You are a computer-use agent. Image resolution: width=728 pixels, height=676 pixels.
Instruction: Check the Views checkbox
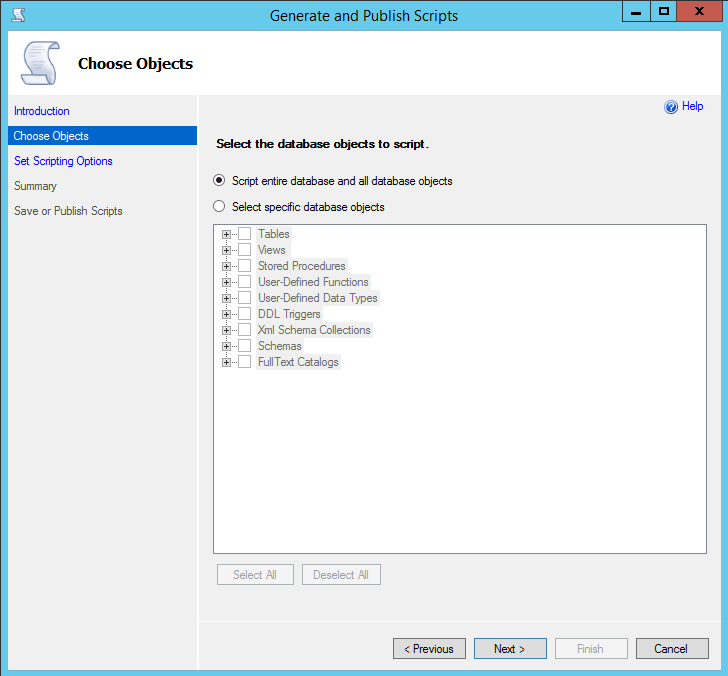[245, 250]
